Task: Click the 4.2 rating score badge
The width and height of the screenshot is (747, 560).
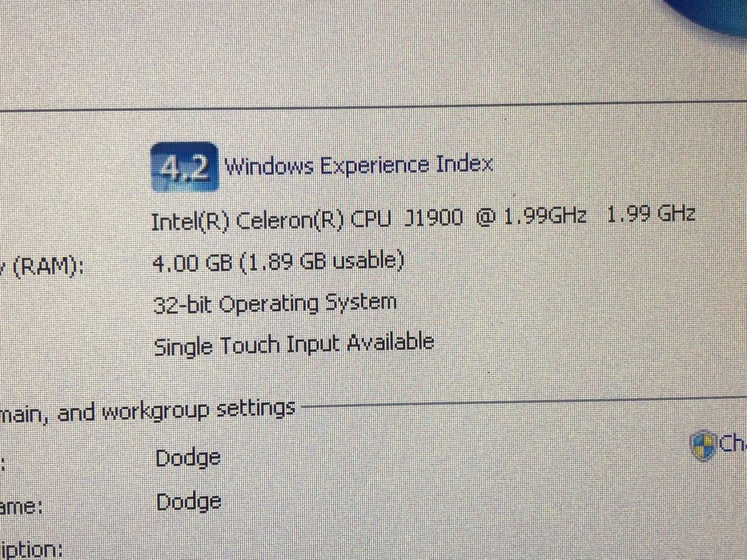Action: [x=185, y=167]
